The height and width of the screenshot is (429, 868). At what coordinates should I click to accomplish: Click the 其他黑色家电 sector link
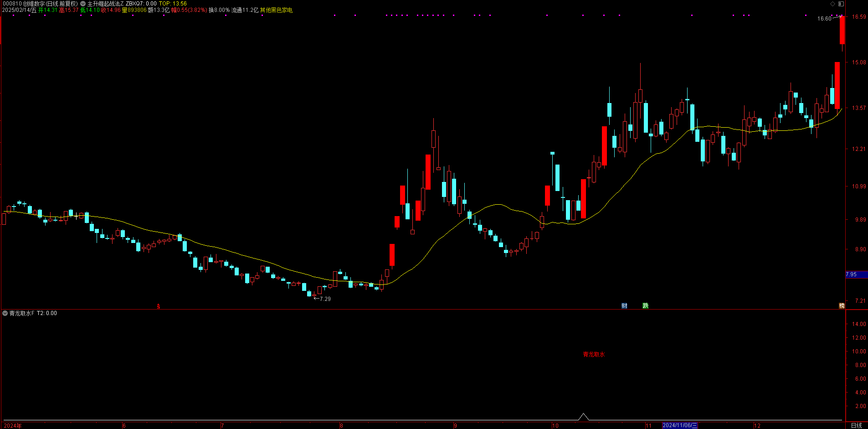[x=276, y=10]
